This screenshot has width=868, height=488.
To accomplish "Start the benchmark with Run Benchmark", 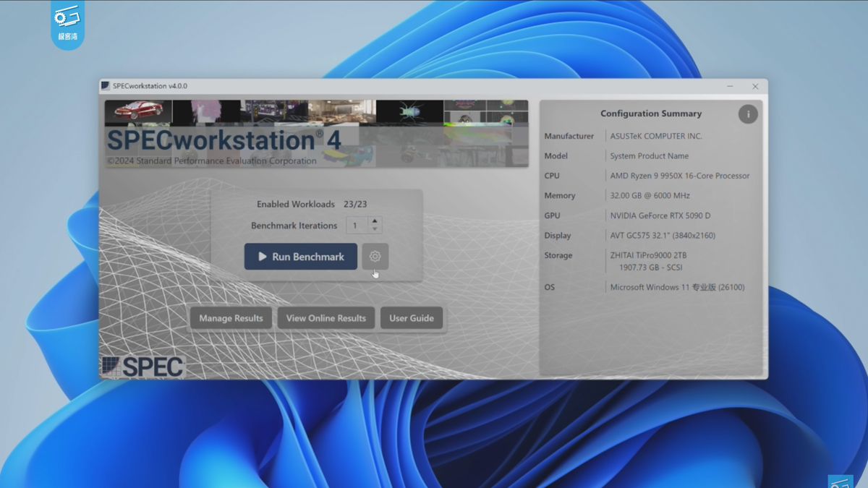I will pos(301,257).
